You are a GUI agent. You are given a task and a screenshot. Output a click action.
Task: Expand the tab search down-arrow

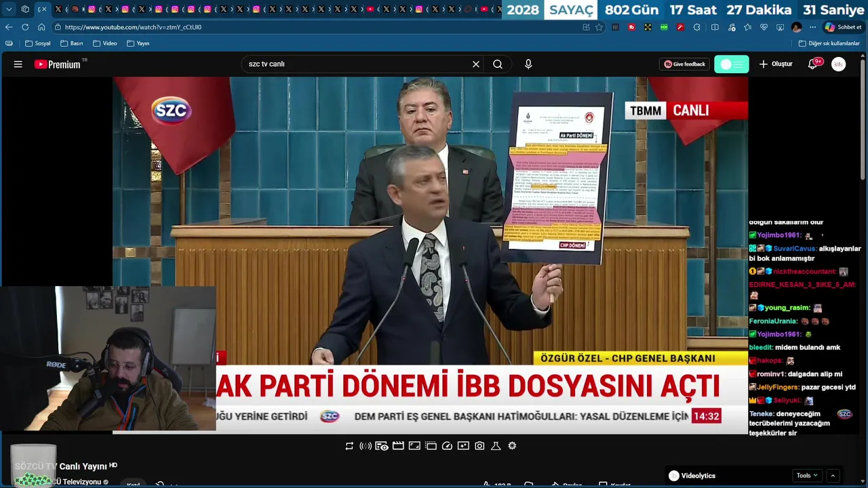click(x=9, y=9)
